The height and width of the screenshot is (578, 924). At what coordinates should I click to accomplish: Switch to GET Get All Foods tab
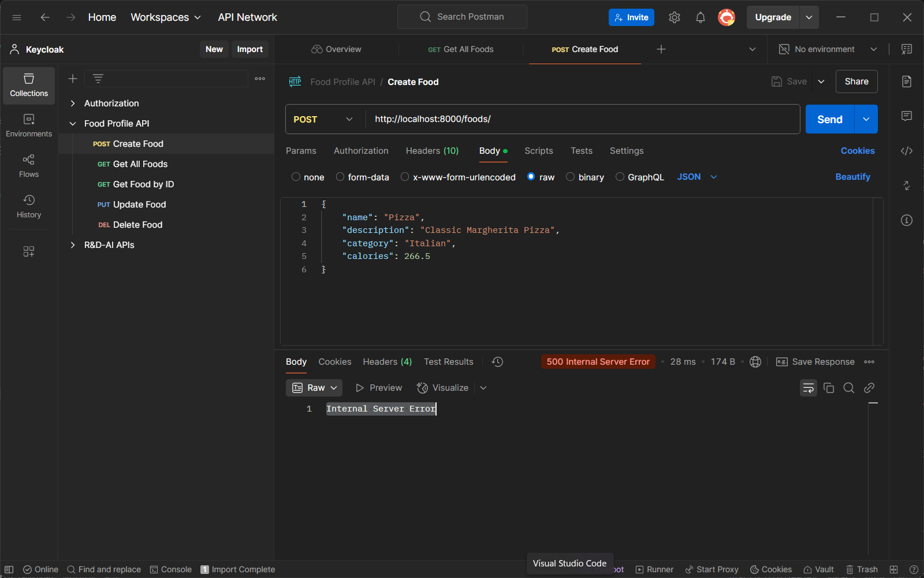tap(461, 49)
